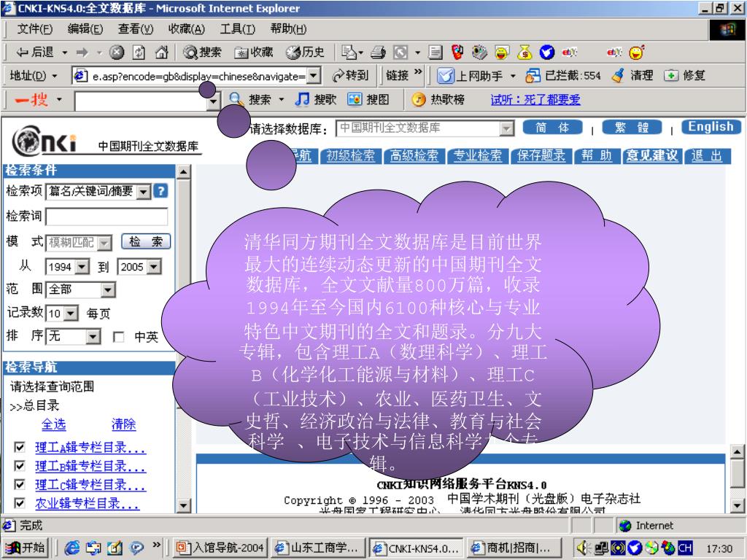Click the IE Back arrow button
The height and width of the screenshot is (560, 747).
tap(34, 52)
